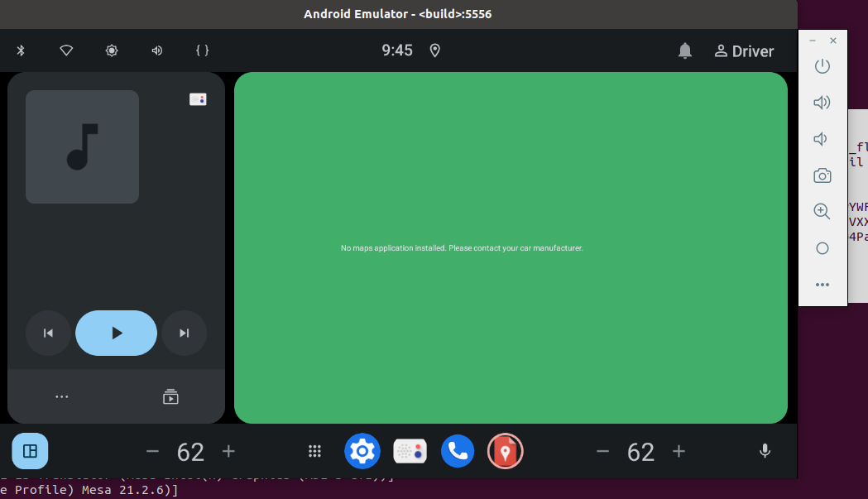Close the emulator side toolbar

[832, 41]
